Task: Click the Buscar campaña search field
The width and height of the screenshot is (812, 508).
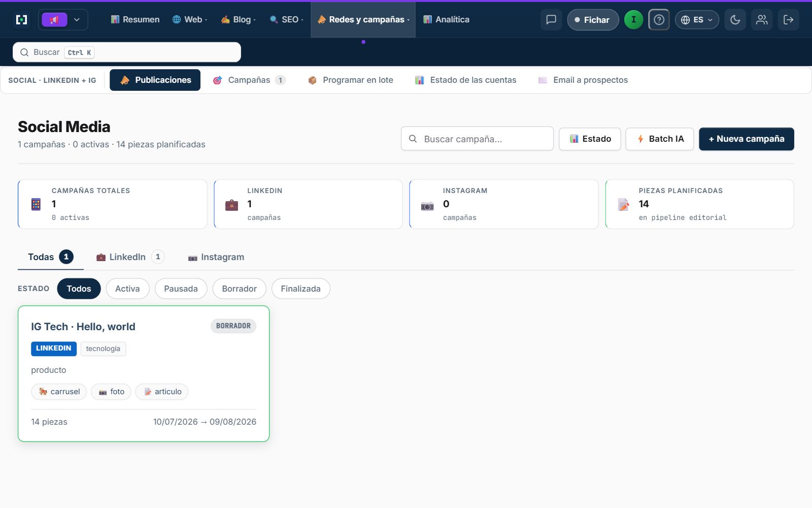Action: click(x=477, y=139)
